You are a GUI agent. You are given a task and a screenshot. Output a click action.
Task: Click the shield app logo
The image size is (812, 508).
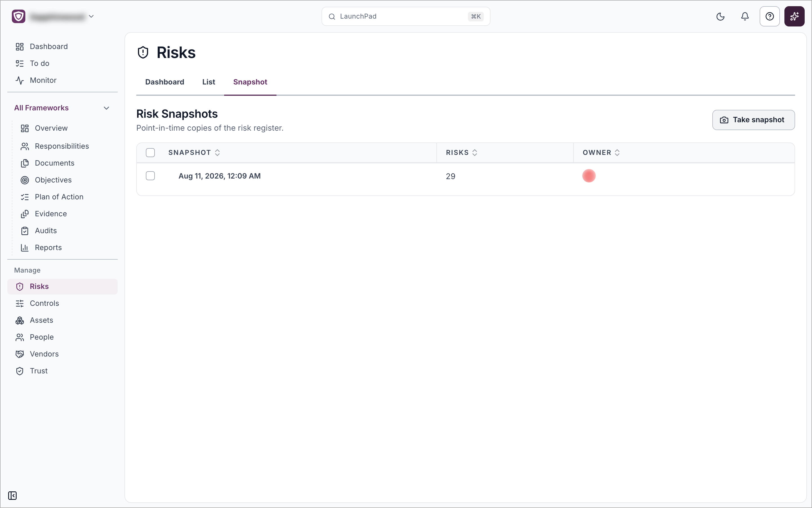[19, 16]
